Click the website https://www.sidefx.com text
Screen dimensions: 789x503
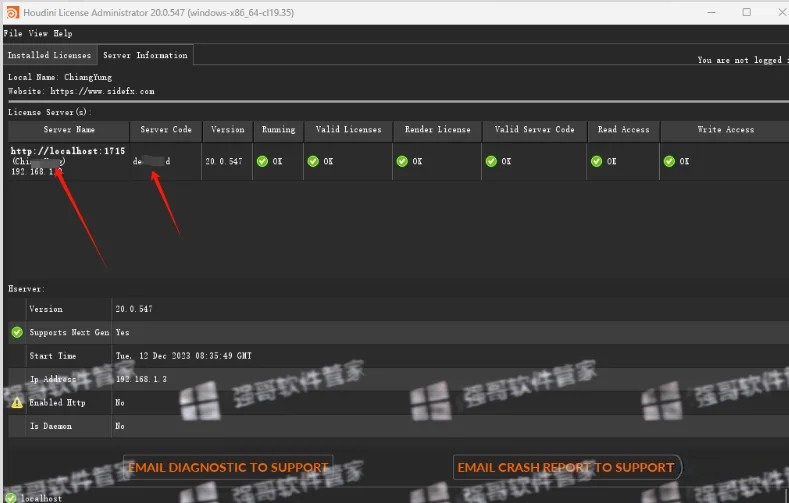coord(103,92)
